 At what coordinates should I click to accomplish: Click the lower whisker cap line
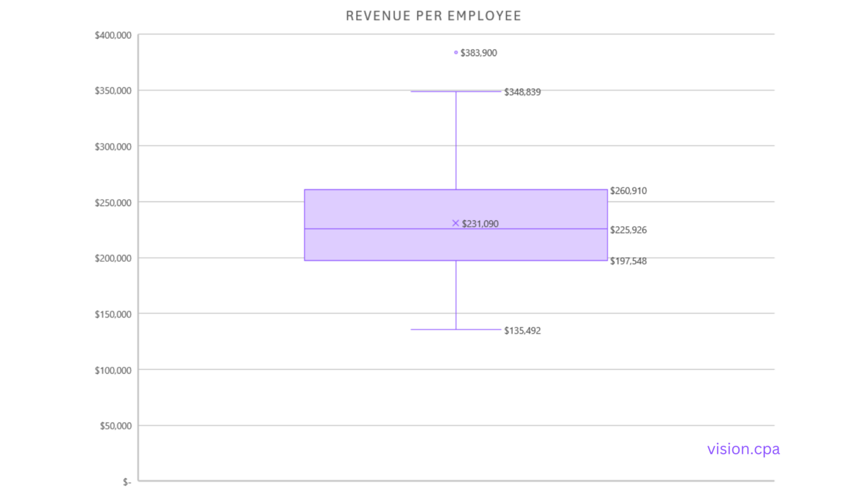[430, 330]
